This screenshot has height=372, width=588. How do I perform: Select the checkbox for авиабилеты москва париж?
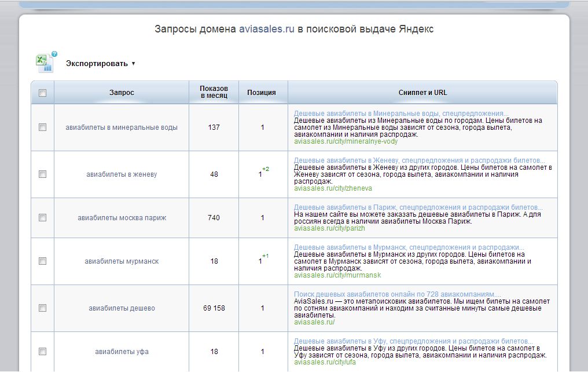coord(42,218)
